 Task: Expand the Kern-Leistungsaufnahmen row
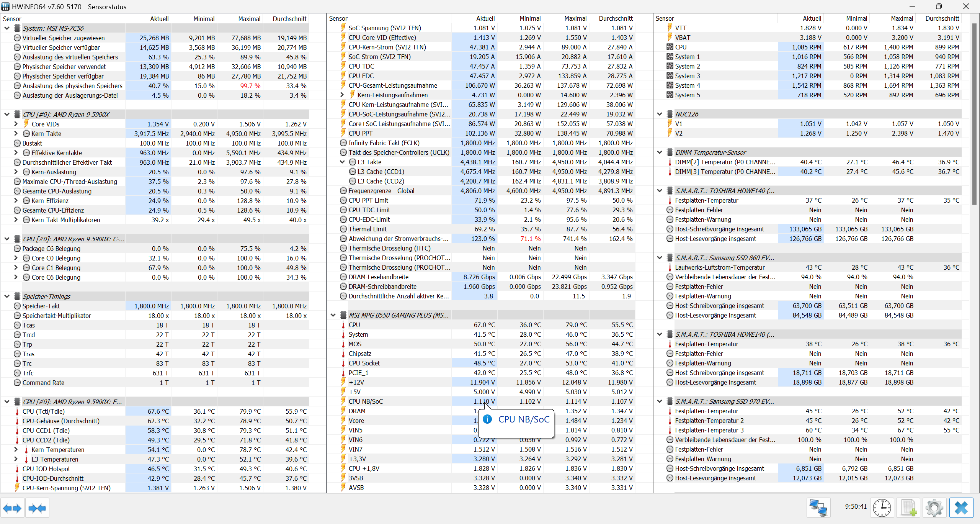click(x=342, y=95)
